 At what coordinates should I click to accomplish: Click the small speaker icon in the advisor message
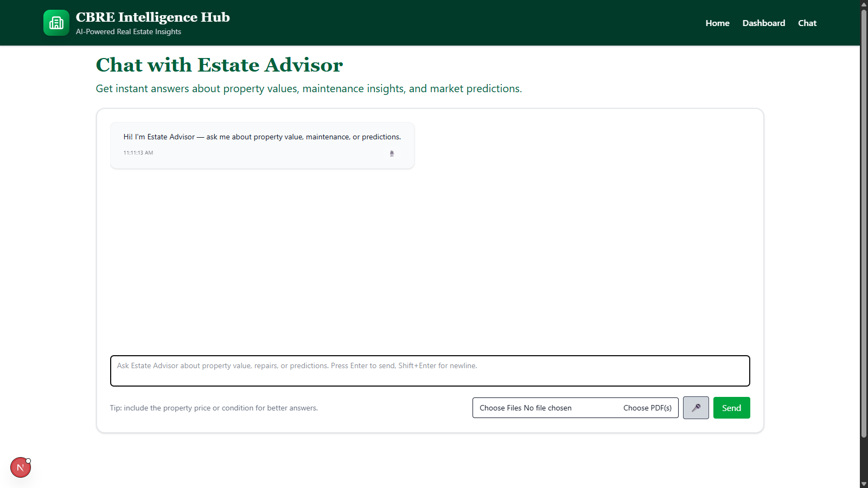[392, 153]
